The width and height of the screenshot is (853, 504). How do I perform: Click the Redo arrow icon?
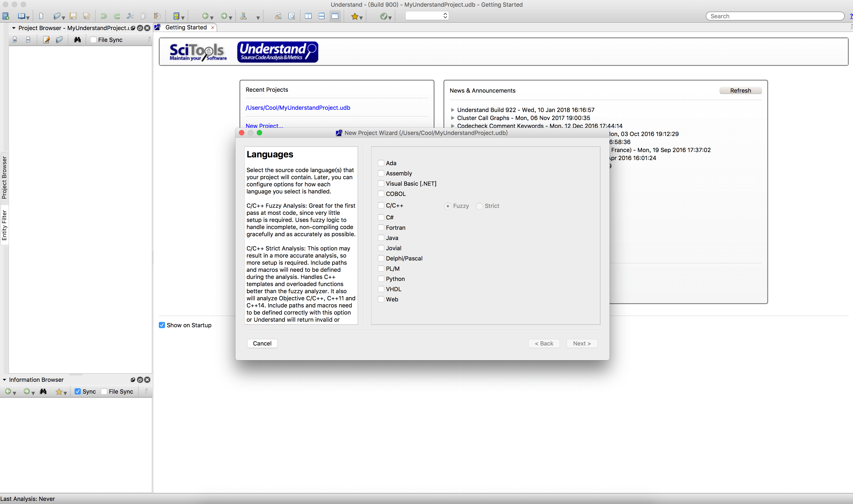click(x=116, y=16)
